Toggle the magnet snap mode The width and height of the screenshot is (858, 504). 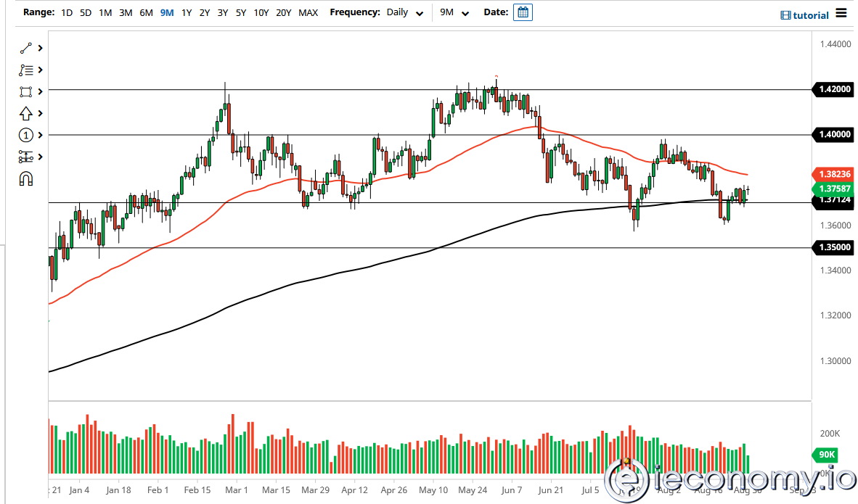(x=26, y=178)
